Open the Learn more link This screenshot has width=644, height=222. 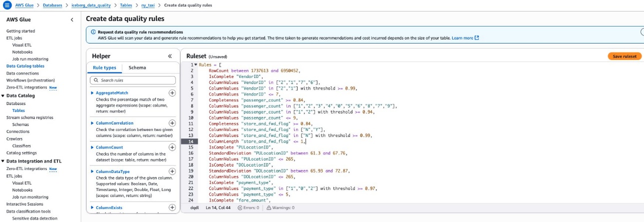click(x=465, y=38)
